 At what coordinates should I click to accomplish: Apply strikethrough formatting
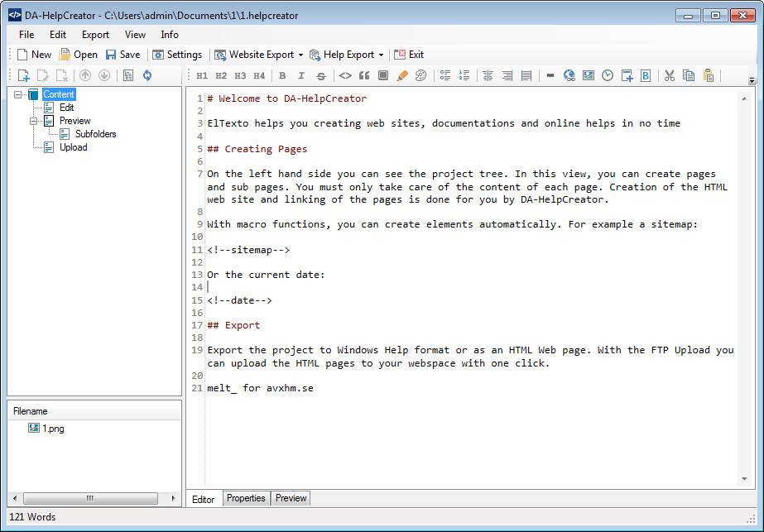(320, 75)
